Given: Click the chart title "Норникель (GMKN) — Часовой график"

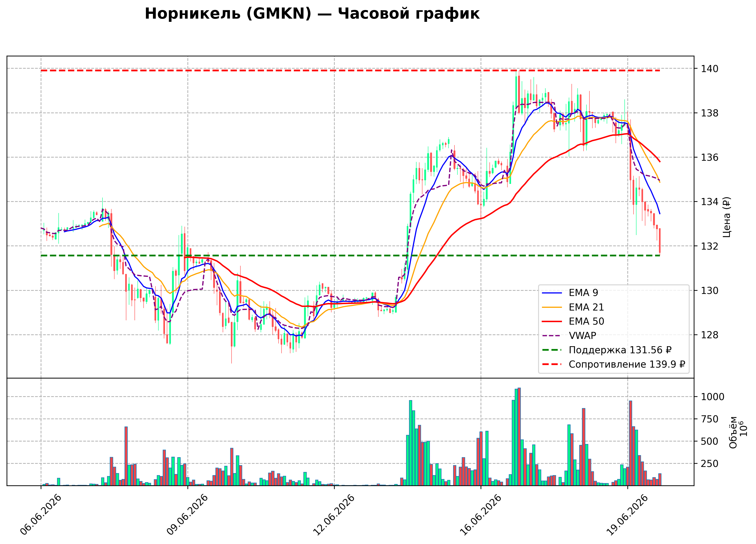Looking at the screenshot, I should pyautogui.click(x=312, y=14).
